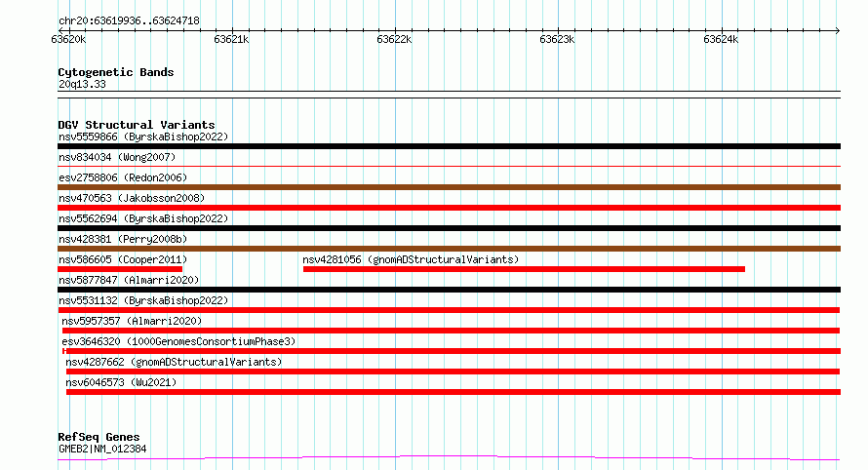868x470 pixels.
Task: Click the DGV Structural Variants track title
Action: (x=137, y=125)
